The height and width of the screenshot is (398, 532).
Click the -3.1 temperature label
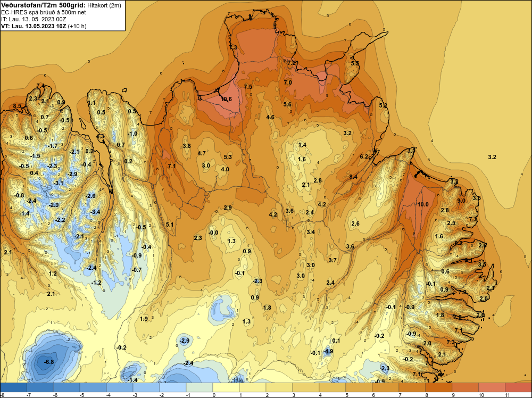pyautogui.click(x=59, y=183)
